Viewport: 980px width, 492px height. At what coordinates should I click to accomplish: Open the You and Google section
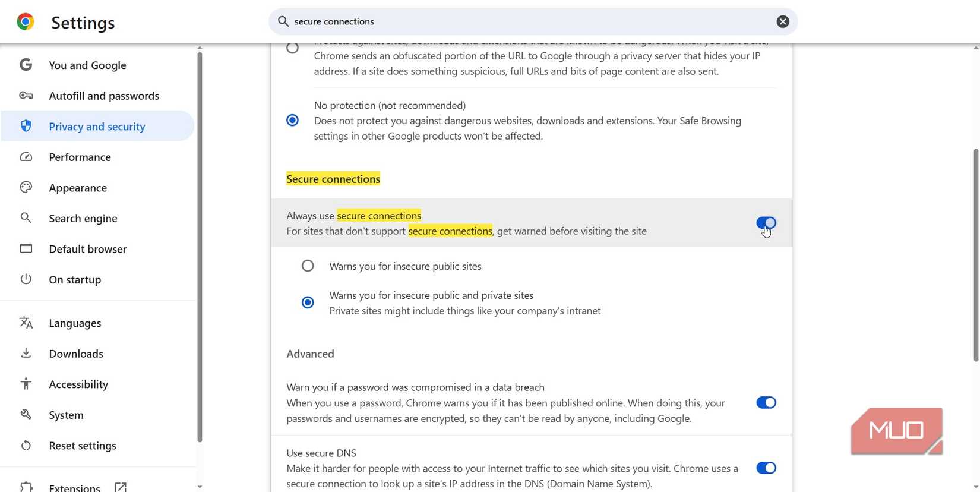pyautogui.click(x=87, y=65)
